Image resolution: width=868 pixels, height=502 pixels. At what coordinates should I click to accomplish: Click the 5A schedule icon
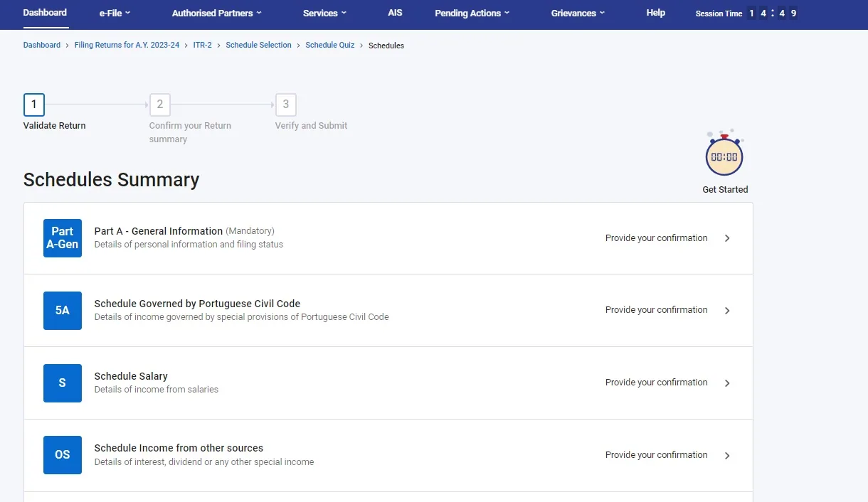63,311
